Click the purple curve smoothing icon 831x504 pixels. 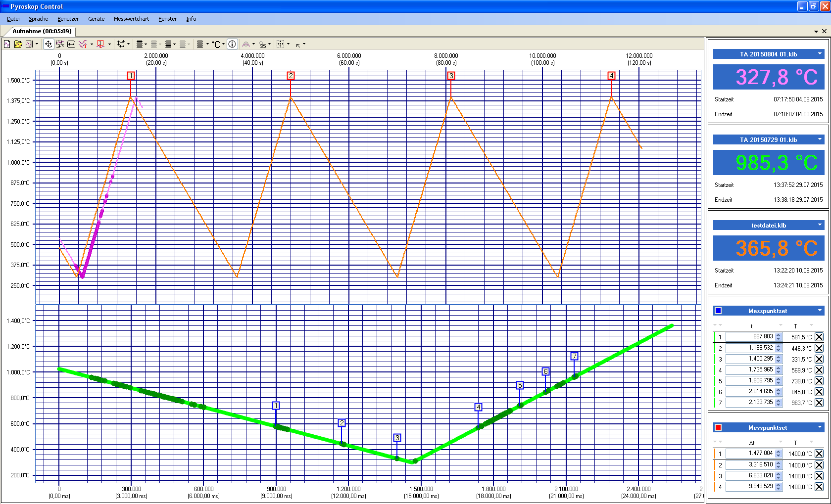[246, 44]
